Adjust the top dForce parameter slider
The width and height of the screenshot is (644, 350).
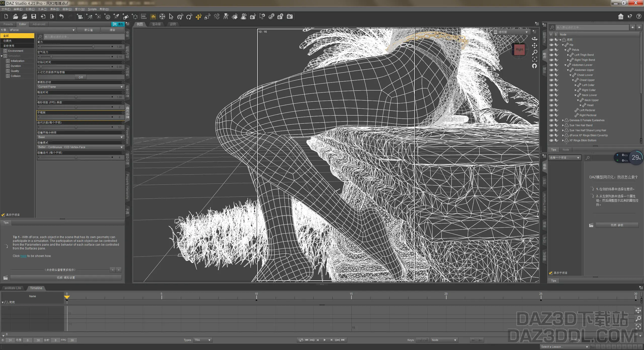(76, 47)
